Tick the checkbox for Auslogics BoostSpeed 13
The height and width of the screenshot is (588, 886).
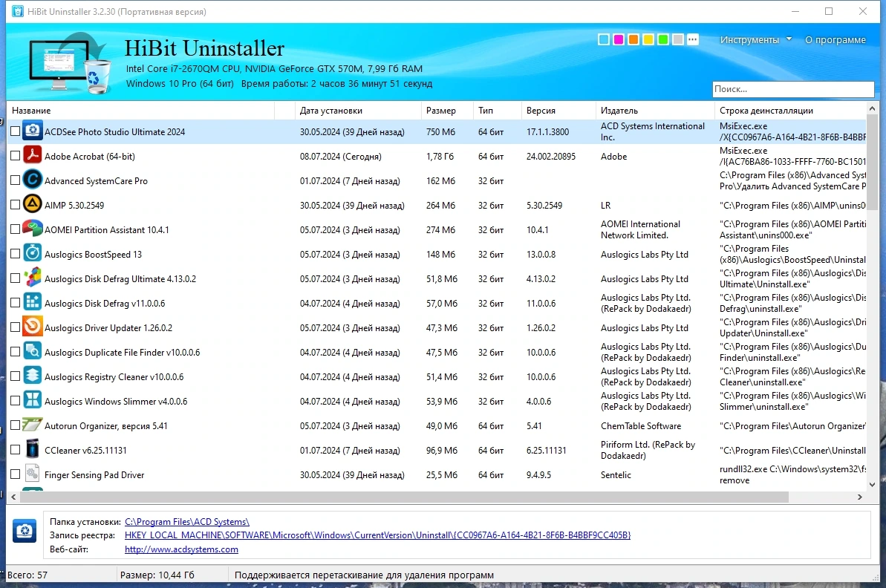click(16, 254)
